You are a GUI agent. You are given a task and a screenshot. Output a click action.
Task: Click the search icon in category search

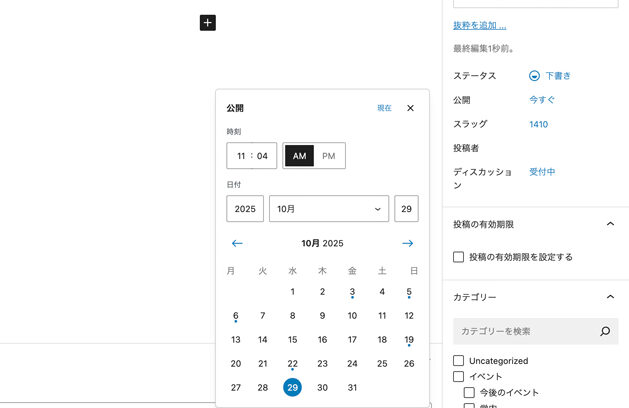pos(604,331)
